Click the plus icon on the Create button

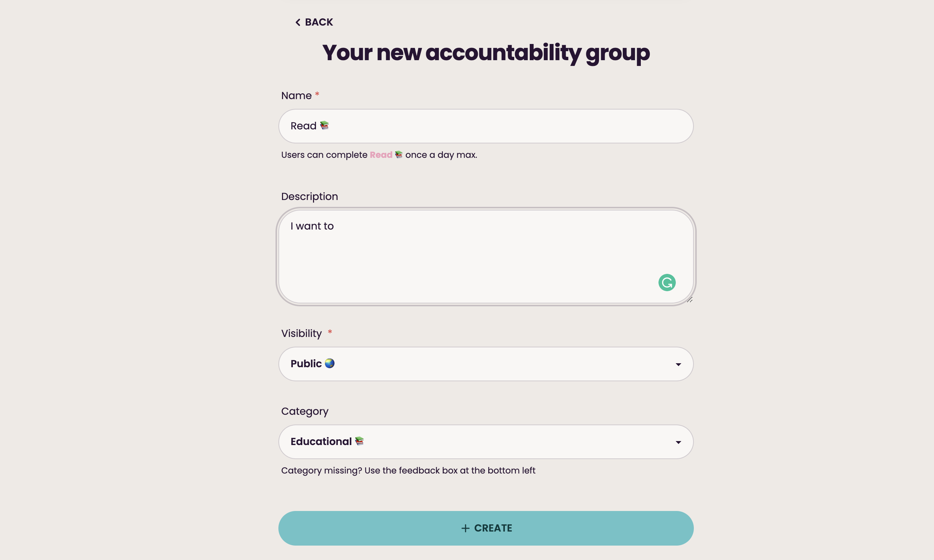click(x=465, y=528)
